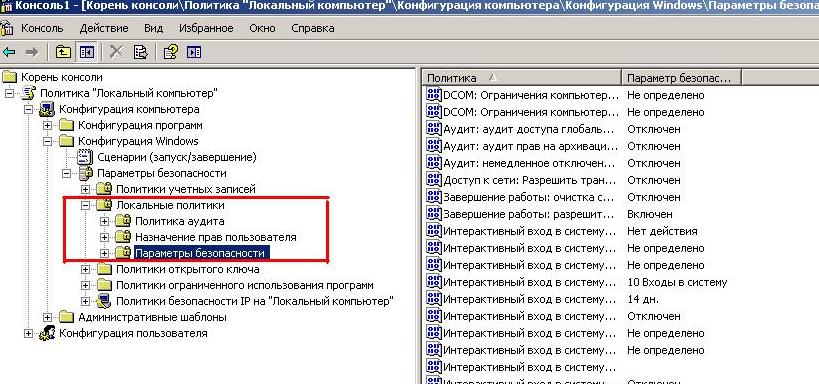Click the script icon of Сценарии (запуск/завершение)

click(x=85, y=157)
